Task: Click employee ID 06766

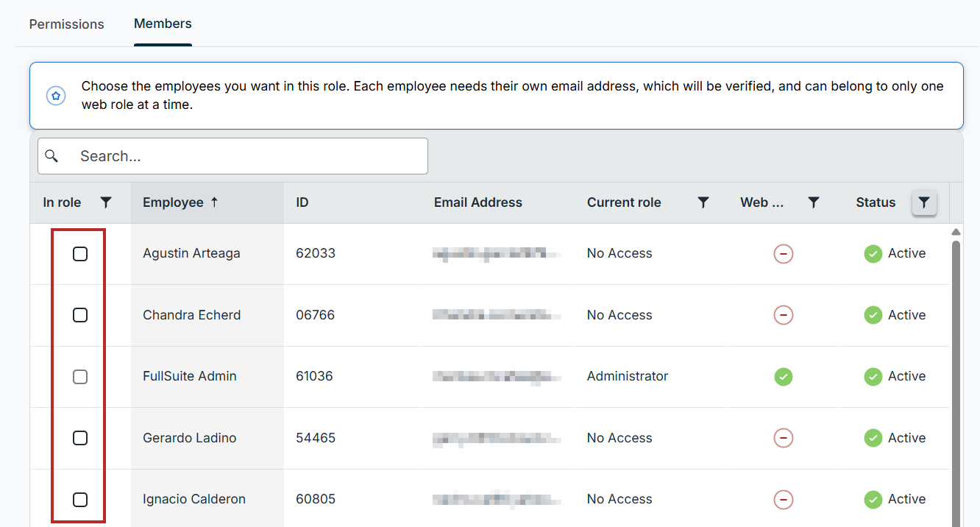Action: 315,315
